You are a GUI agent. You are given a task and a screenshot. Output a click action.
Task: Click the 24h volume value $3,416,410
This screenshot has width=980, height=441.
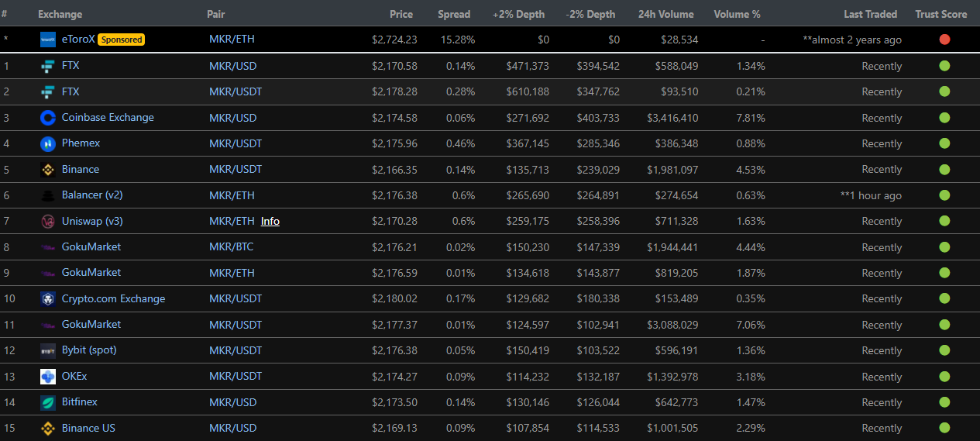coord(672,118)
